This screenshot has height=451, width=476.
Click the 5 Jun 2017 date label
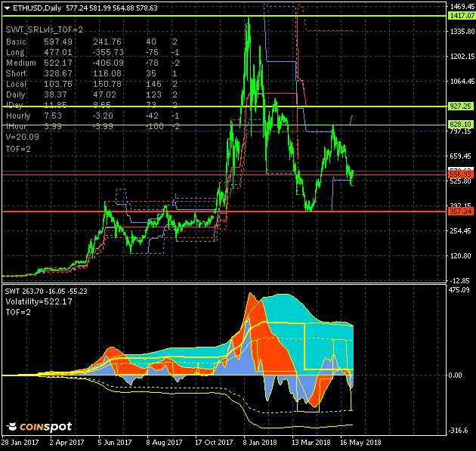(113, 442)
